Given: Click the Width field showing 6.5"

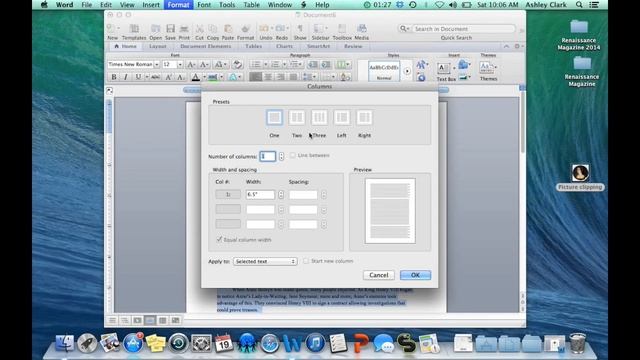Looking at the screenshot, I should [x=260, y=195].
